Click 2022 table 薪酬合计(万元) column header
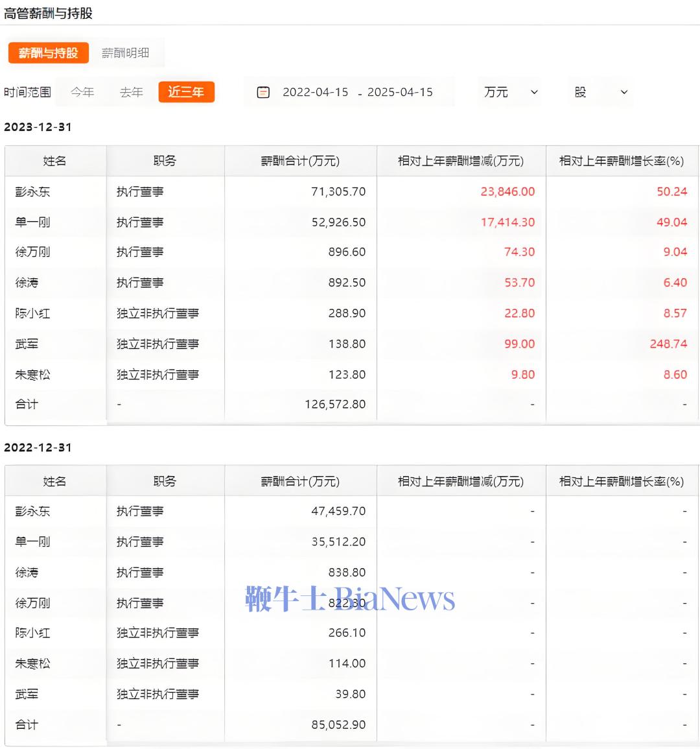700x749 pixels. tap(300, 481)
